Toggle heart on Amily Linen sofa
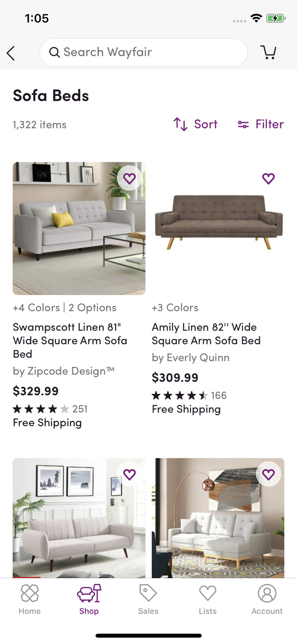The image size is (297, 644). tap(268, 179)
